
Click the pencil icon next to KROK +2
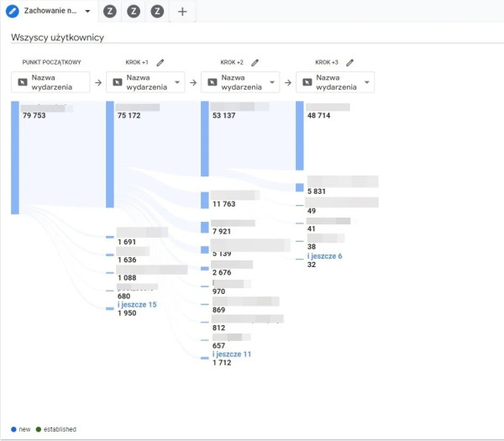(x=255, y=62)
